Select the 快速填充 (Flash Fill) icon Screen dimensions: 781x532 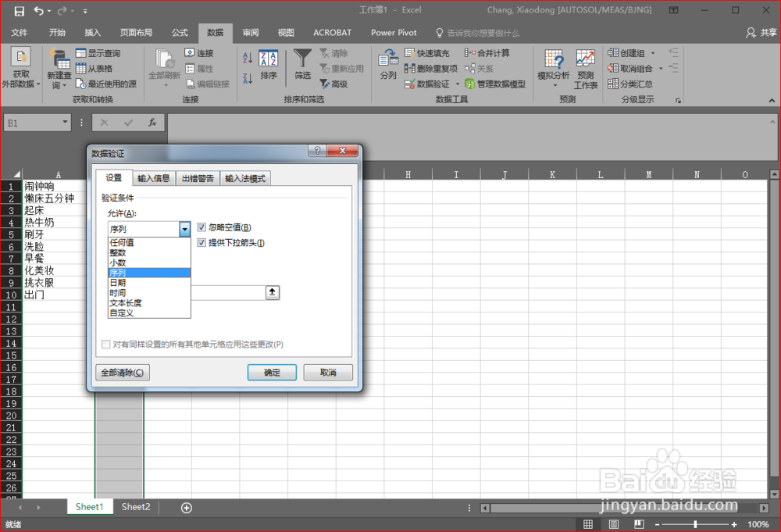click(429, 52)
